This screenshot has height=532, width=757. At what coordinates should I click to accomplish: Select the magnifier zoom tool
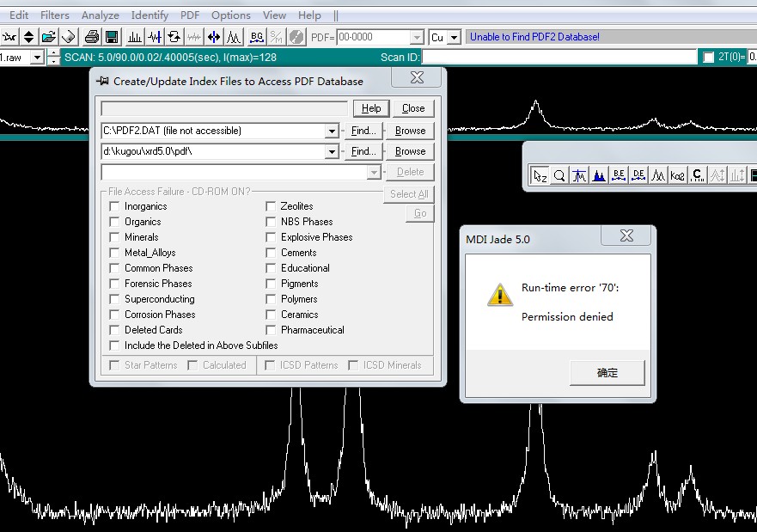[x=559, y=175]
